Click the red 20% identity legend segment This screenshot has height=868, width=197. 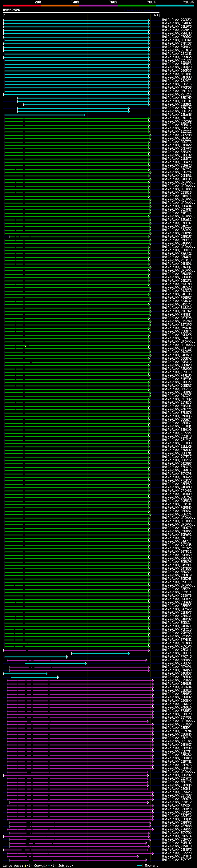pos(22,6)
